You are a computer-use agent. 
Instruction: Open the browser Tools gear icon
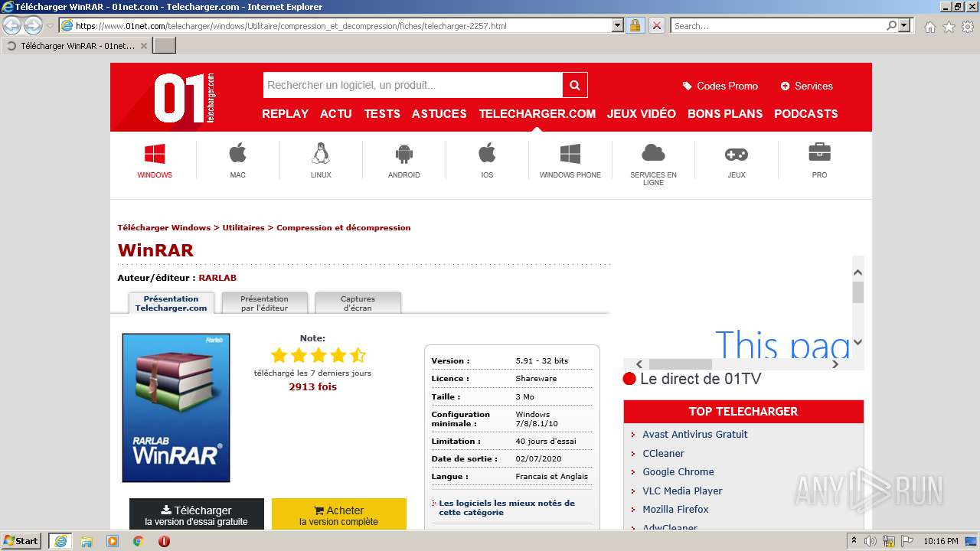(x=968, y=26)
